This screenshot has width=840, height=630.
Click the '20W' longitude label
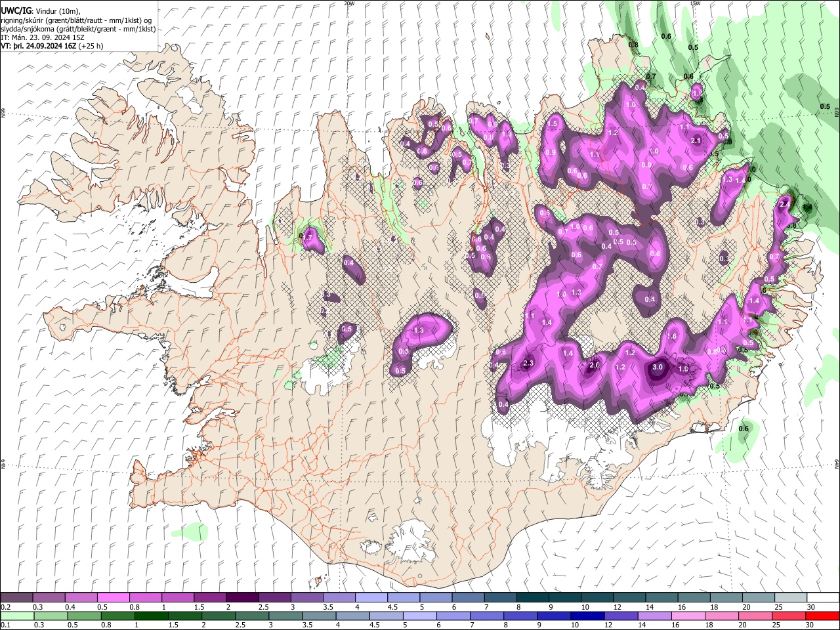click(x=349, y=3)
